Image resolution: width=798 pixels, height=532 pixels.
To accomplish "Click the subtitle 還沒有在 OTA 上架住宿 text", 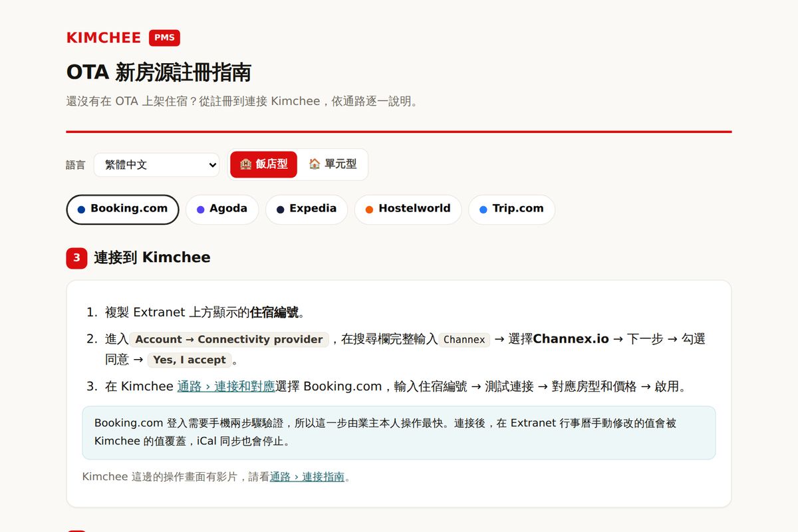I will click(242, 102).
